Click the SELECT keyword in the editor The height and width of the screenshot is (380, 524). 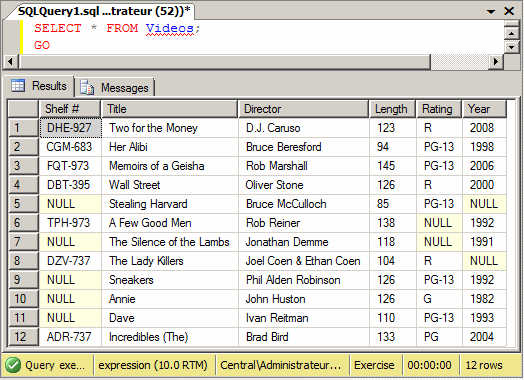58,28
